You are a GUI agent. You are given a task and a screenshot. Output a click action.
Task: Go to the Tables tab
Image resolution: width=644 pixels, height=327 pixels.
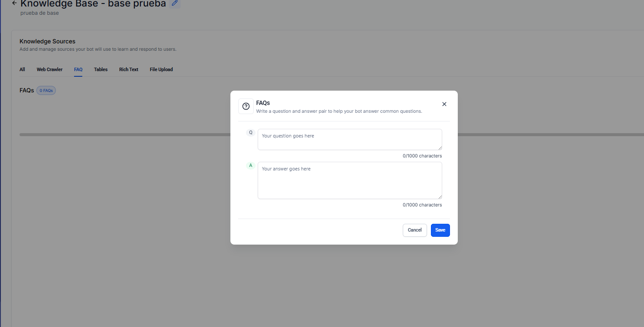100,69
